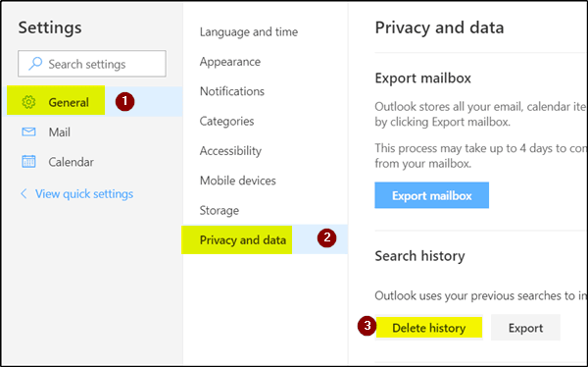Select the Mail settings category
Viewport: 588px width, 367px height.
[94, 131]
